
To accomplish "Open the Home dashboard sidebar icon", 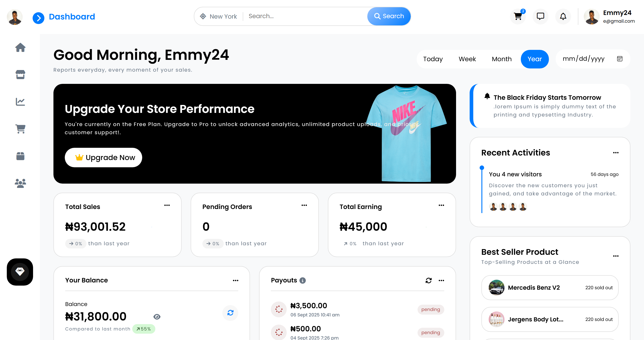I will [x=20, y=48].
